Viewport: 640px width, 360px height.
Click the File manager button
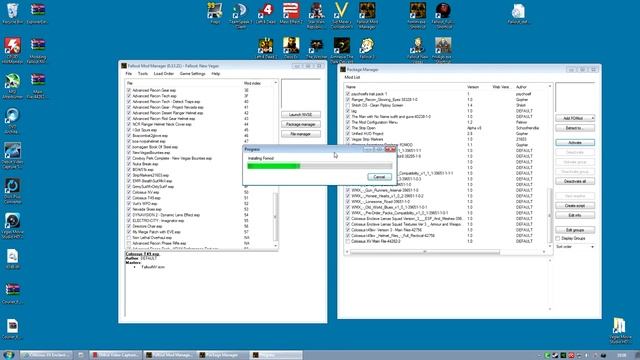pos(300,134)
